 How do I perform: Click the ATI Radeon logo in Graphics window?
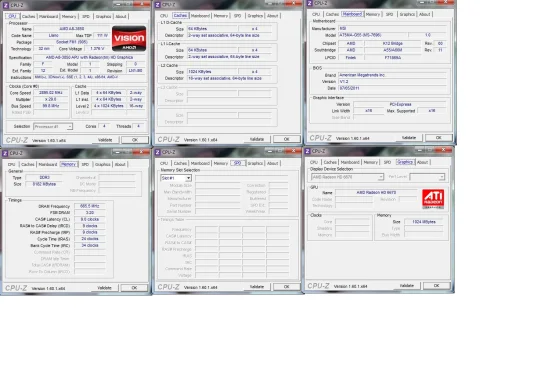[433, 199]
